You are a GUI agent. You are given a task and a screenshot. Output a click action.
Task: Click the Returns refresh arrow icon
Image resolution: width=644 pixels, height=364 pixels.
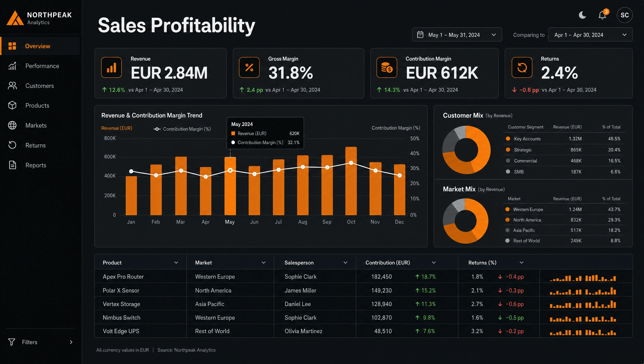(x=522, y=68)
